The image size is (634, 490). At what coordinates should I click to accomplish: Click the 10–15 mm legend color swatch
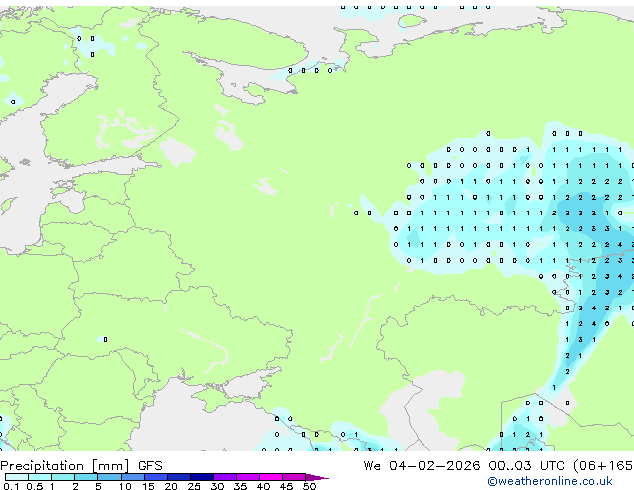[133, 477]
